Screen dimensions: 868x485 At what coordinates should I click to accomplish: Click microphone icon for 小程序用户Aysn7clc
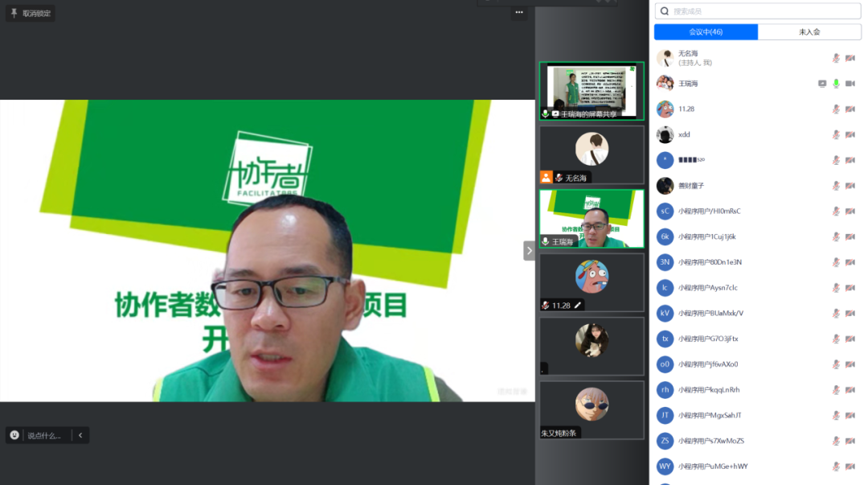tap(836, 288)
